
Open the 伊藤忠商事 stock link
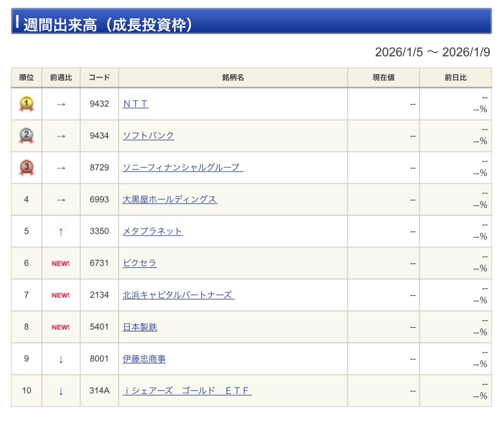tap(144, 359)
